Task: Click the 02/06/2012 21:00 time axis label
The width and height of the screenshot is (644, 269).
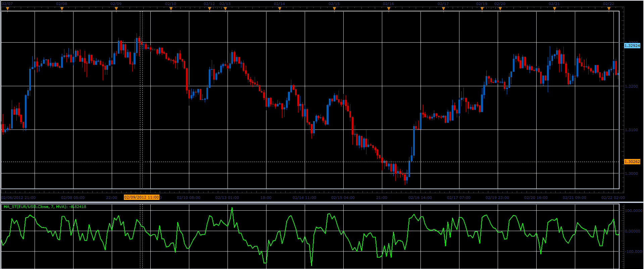Action: (18, 198)
